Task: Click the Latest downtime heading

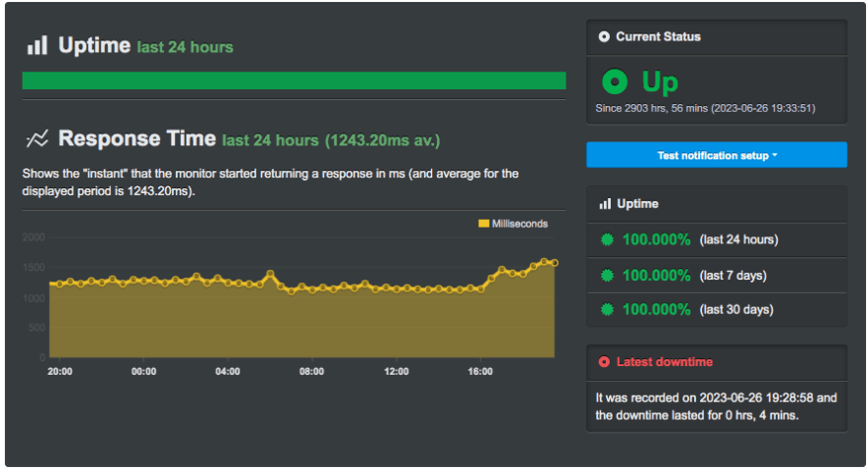Action: pos(665,362)
